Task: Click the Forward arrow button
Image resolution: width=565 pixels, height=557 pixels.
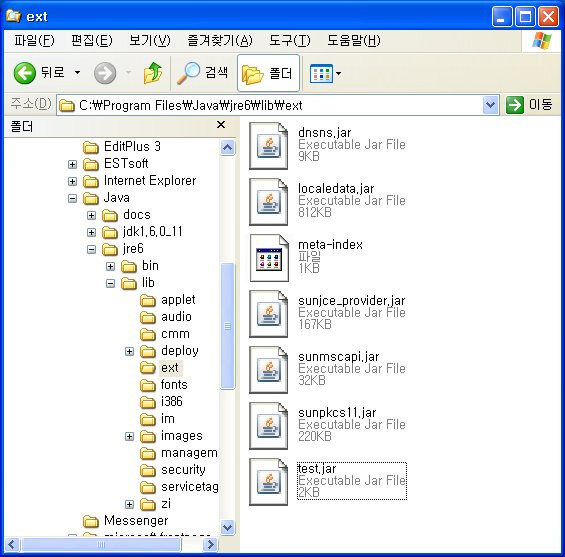Action: [105, 73]
